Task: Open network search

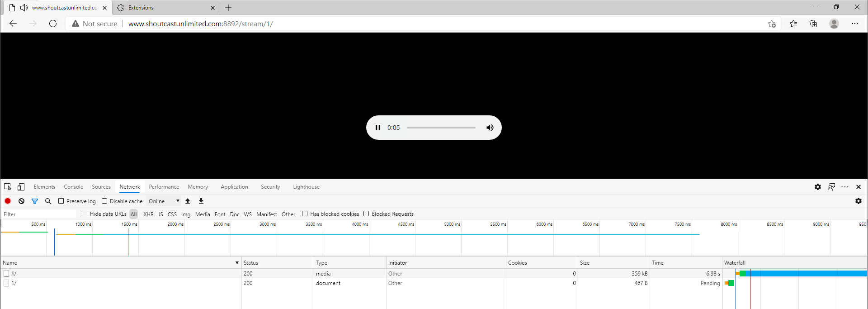Action: [x=48, y=201]
